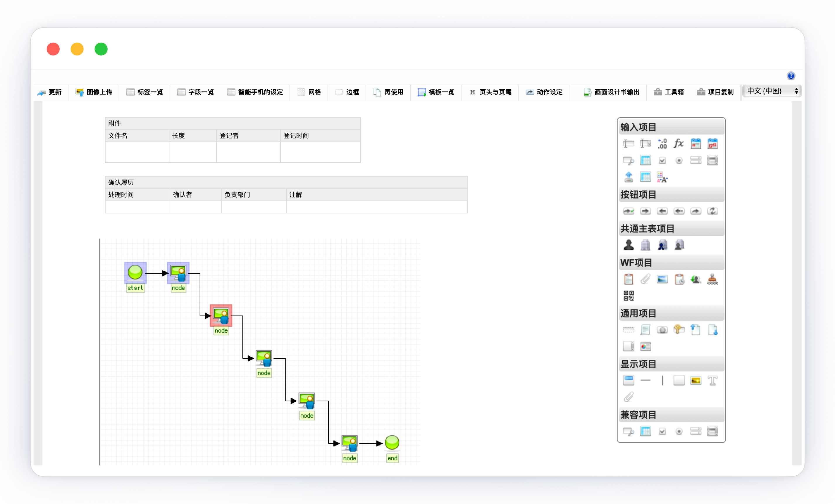Image resolution: width=835 pixels, height=504 pixels.
Task: Select the search box item in 兼容项目
Action: point(629,431)
